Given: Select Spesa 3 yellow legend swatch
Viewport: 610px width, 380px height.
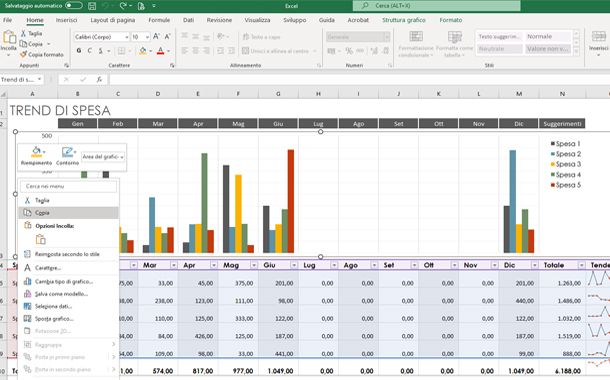Looking at the screenshot, I should click(x=552, y=165).
